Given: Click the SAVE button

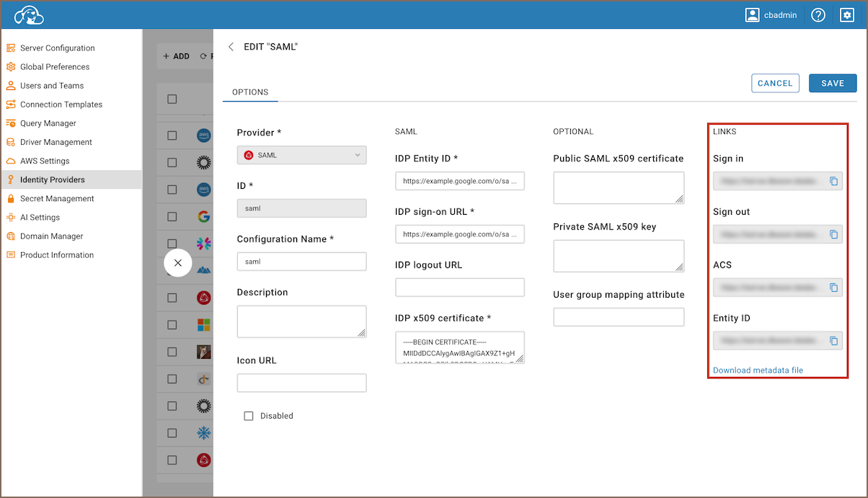Looking at the screenshot, I should (x=833, y=83).
